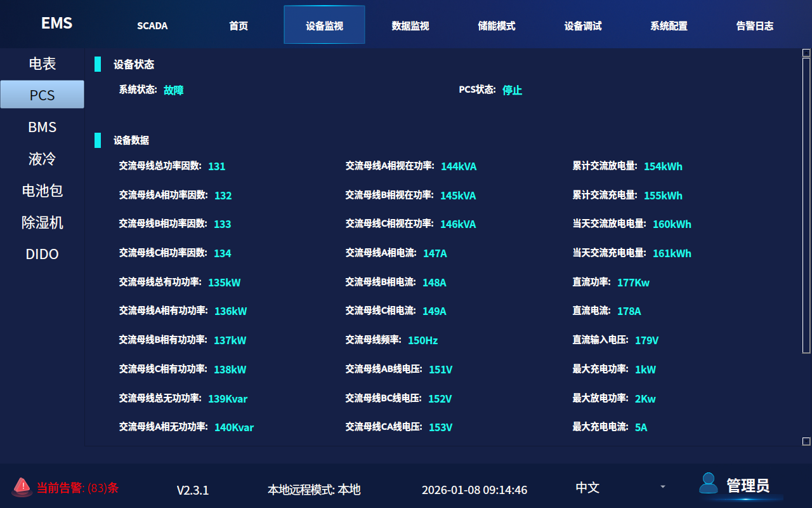This screenshot has width=812, height=508.
Task: Click 本地远程模式: 本地 status text
Action: click(x=314, y=490)
